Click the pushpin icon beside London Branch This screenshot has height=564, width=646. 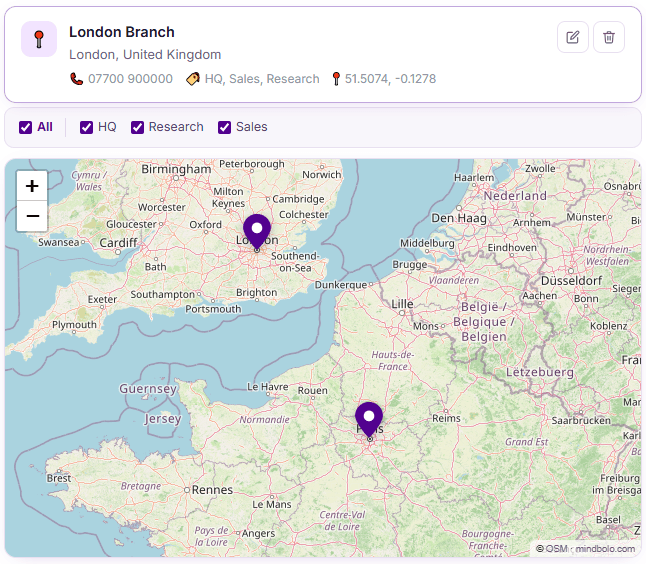(39, 39)
